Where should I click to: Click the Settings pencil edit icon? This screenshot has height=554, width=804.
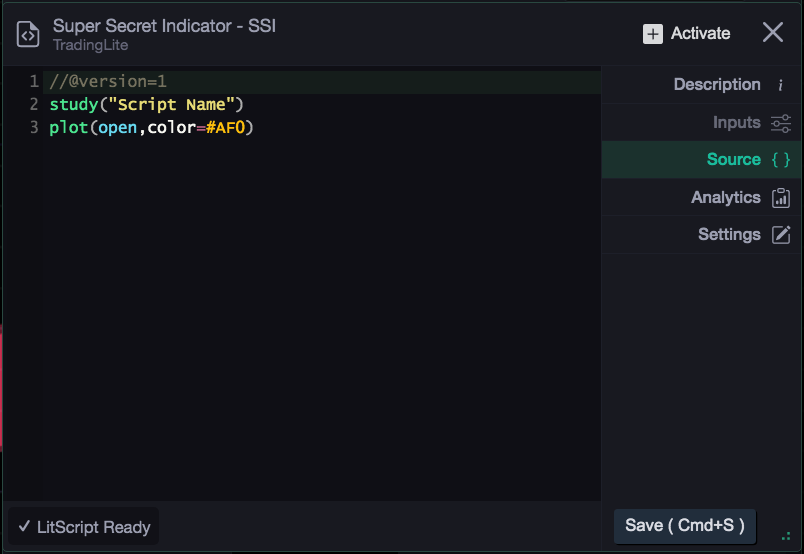781,235
